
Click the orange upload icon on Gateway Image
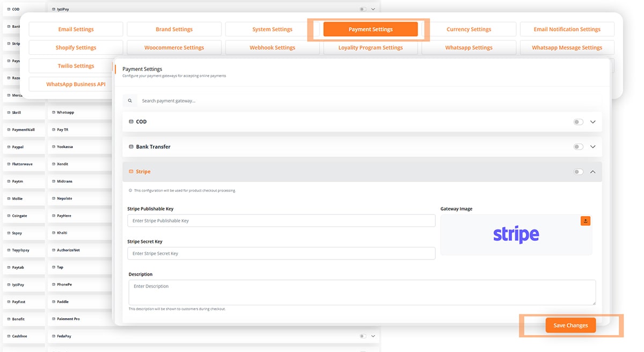(x=586, y=221)
